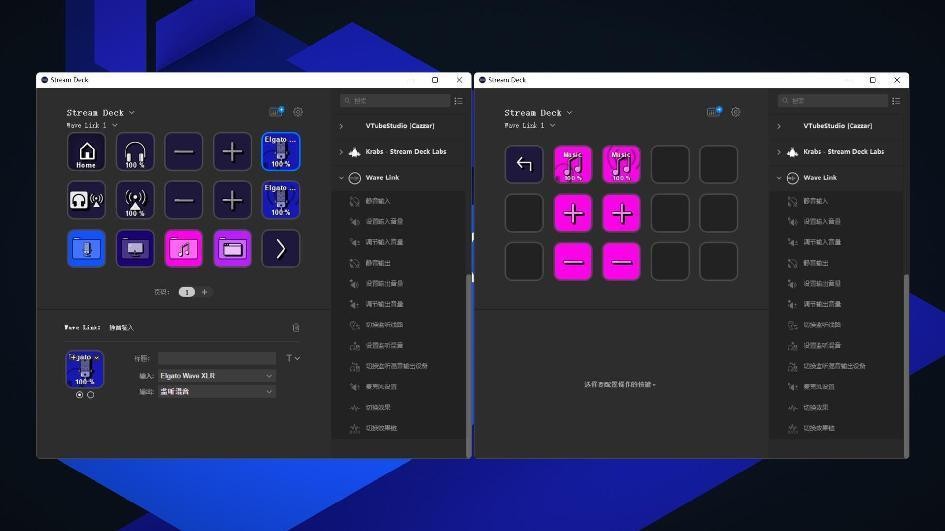The width and height of the screenshot is (945, 531).
Task: Select the broadcast 100% key in left window
Action: click(x=135, y=200)
